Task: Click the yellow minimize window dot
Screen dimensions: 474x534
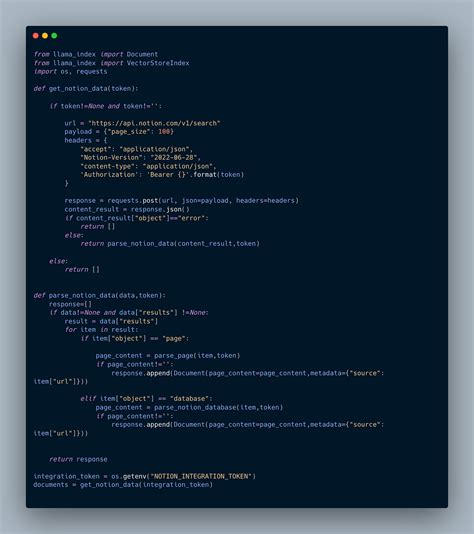Action: coord(45,35)
